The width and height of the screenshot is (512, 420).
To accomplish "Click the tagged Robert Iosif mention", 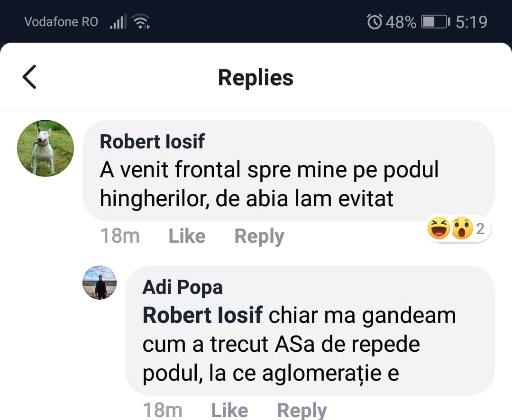I will (202, 315).
